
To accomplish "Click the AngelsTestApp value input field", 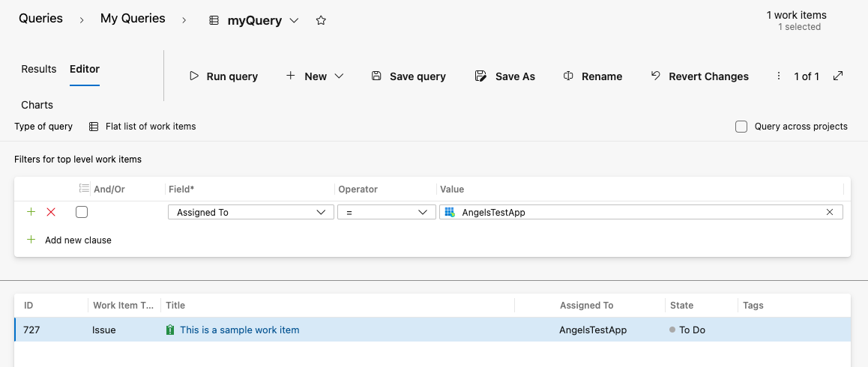I will click(x=637, y=213).
